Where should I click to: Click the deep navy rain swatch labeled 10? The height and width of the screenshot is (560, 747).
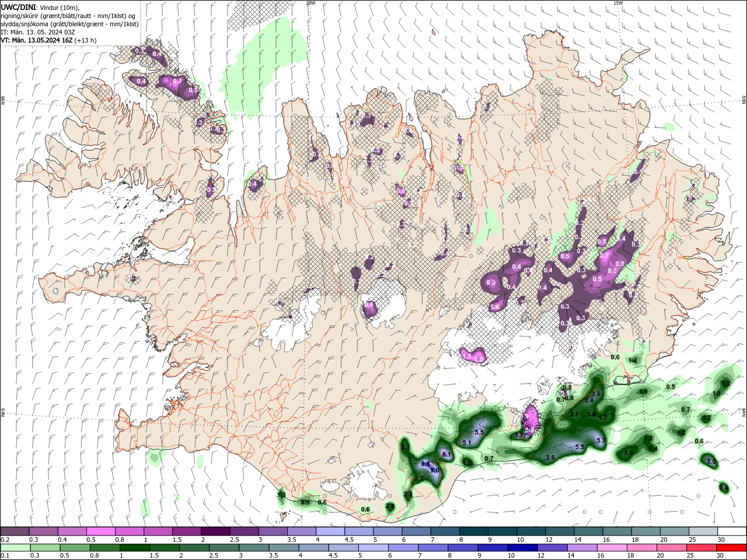[522, 548]
